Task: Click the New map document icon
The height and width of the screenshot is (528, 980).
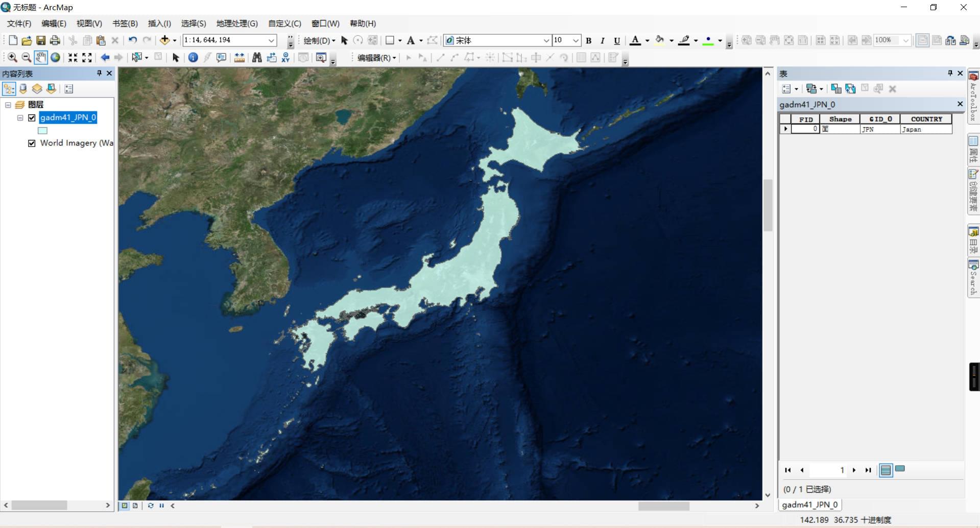Action: pyautogui.click(x=13, y=40)
